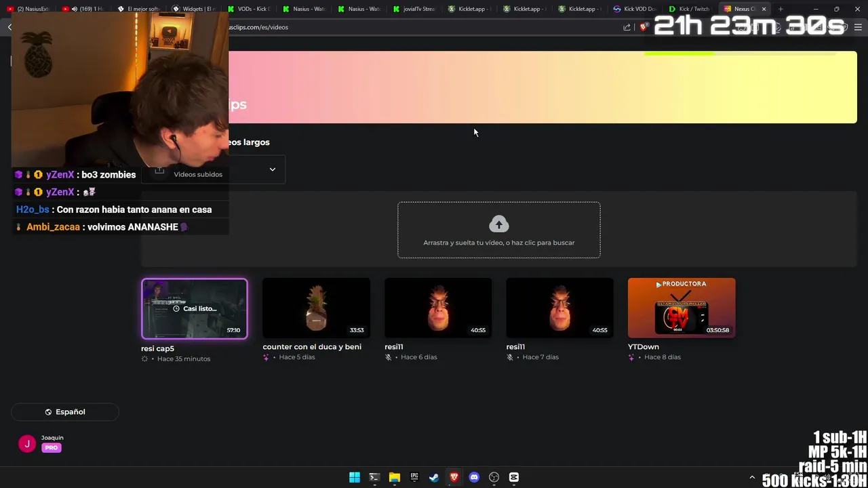This screenshot has height=488, width=868.
Task: Click sparkle icon under counter con el duca
Action: pyautogui.click(x=266, y=357)
